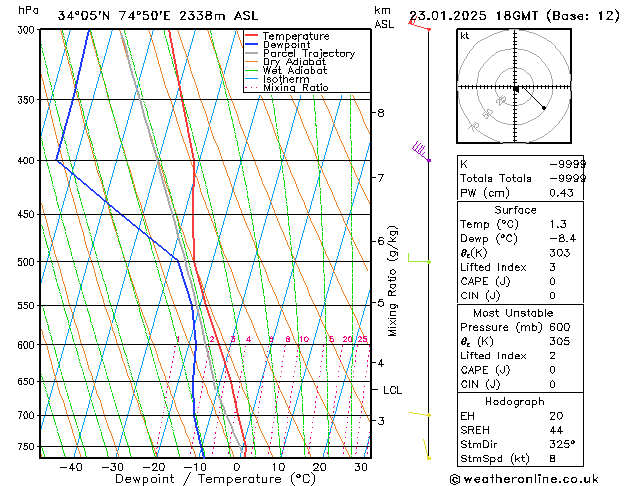Click the mixing ratio label 25
Screen dimensions: 629x486
point(363,339)
